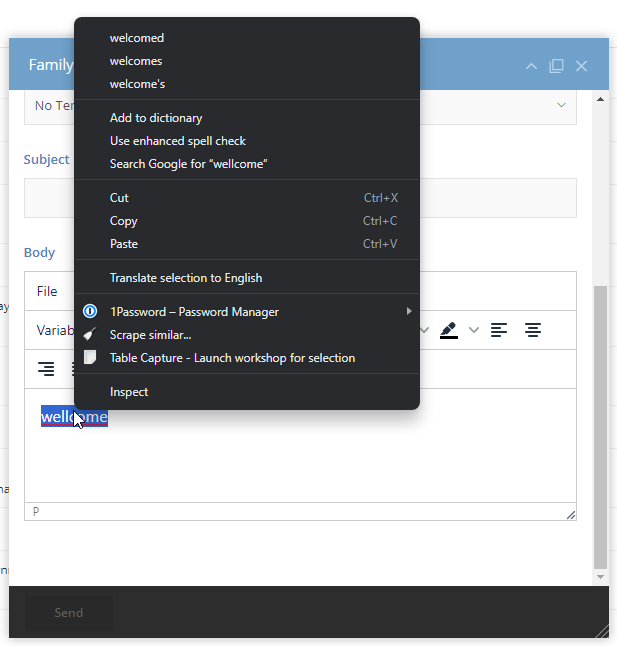Select the highlight color marker icon
The height and width of the screenshot is (646, 617).
click(449, 330)
